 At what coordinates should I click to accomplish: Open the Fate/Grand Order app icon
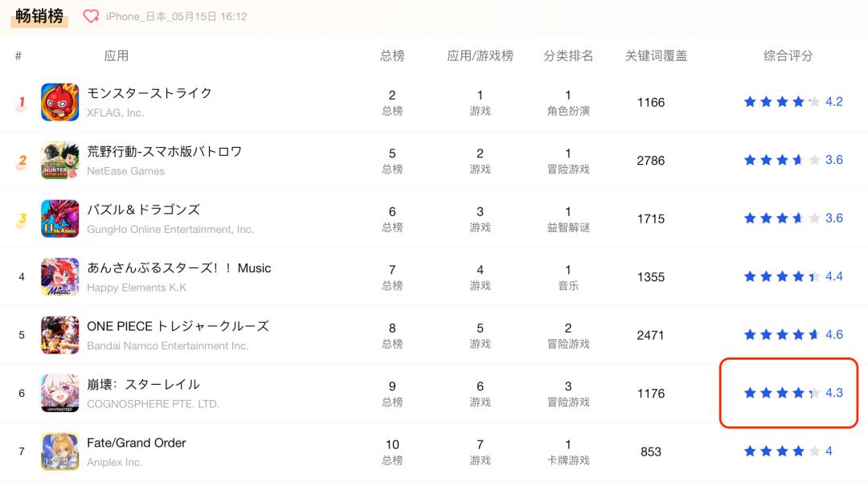[x=60, y=451]
